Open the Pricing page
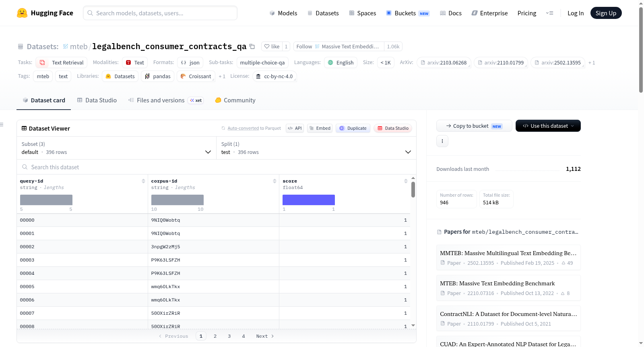Image resolution: width=644 pixels, height=347 pixels. [x=527, y=13]
